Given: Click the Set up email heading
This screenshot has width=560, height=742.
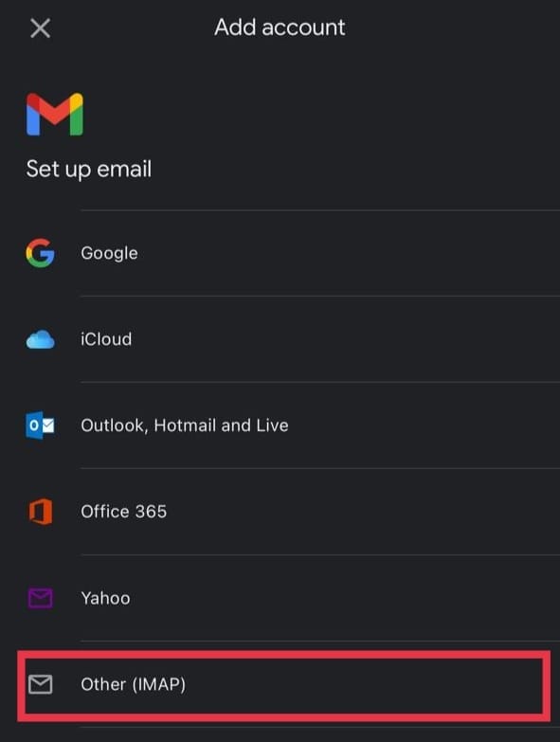Looking at the screenshot, I should pos(89,170).
